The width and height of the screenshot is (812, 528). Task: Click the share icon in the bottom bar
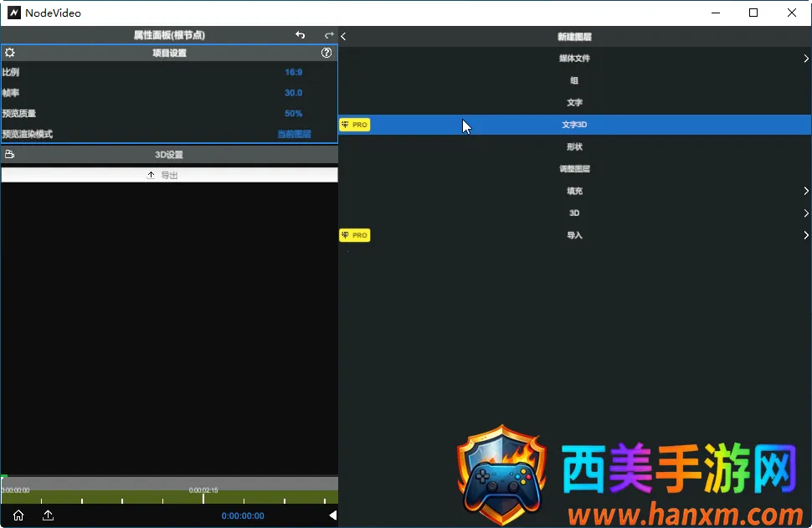coord(48,515)
